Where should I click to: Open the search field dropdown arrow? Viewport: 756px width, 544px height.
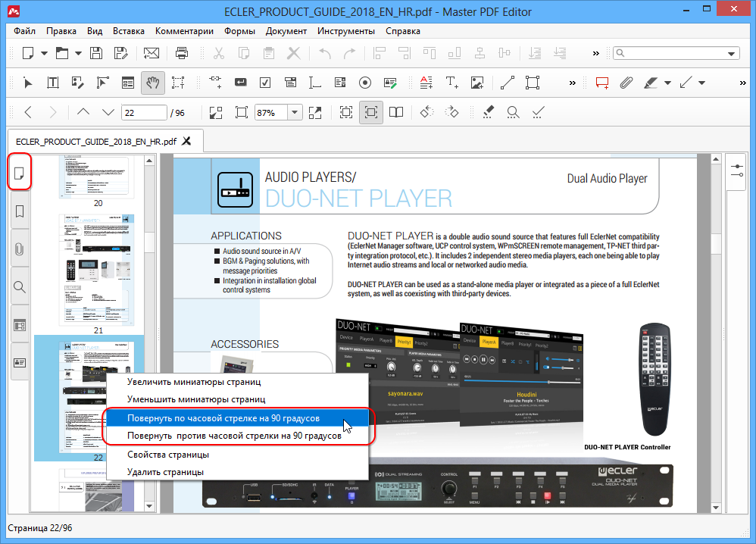[x=732, y=53]
